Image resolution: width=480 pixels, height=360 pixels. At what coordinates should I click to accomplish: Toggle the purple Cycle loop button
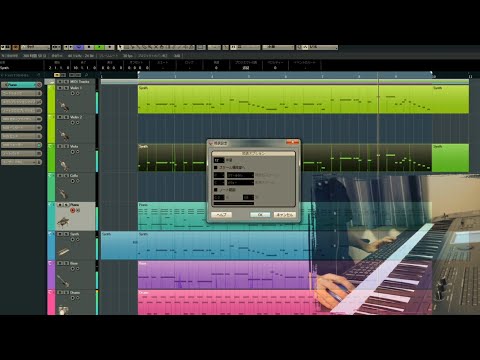click(79, 48)
